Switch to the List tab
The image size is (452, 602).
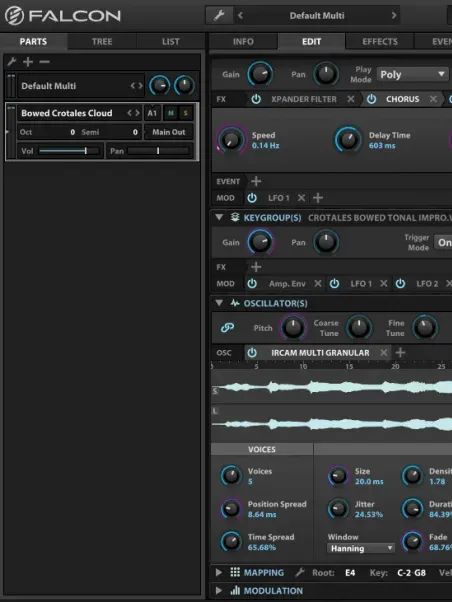point(171,41)
